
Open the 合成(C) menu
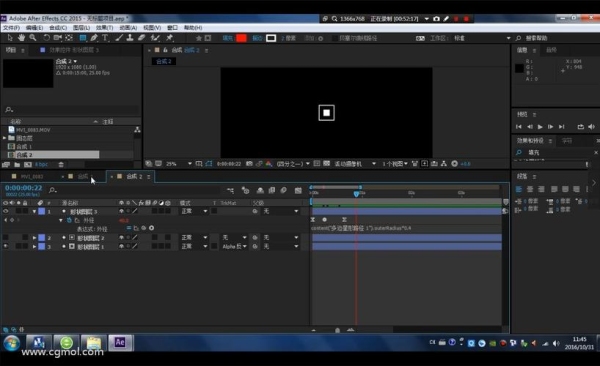(x=58, y=28)
